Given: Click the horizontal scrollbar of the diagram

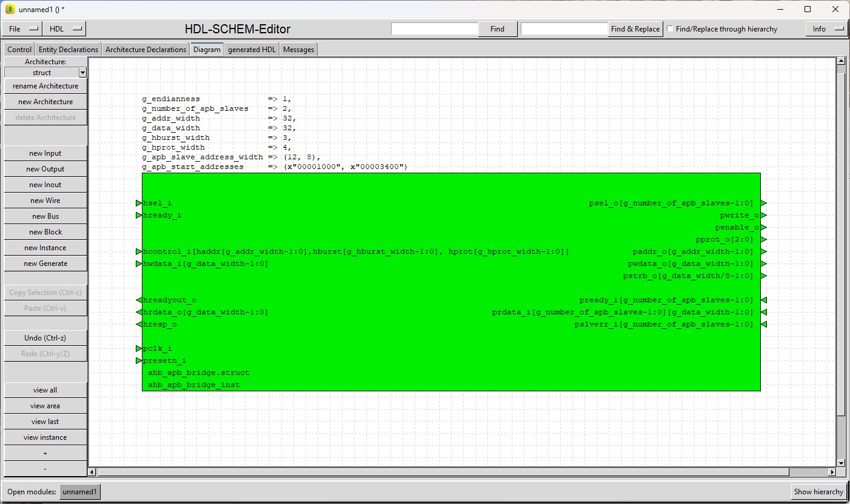Looking at the screenshot, I should pyautogui.click(x=443, y=472).
